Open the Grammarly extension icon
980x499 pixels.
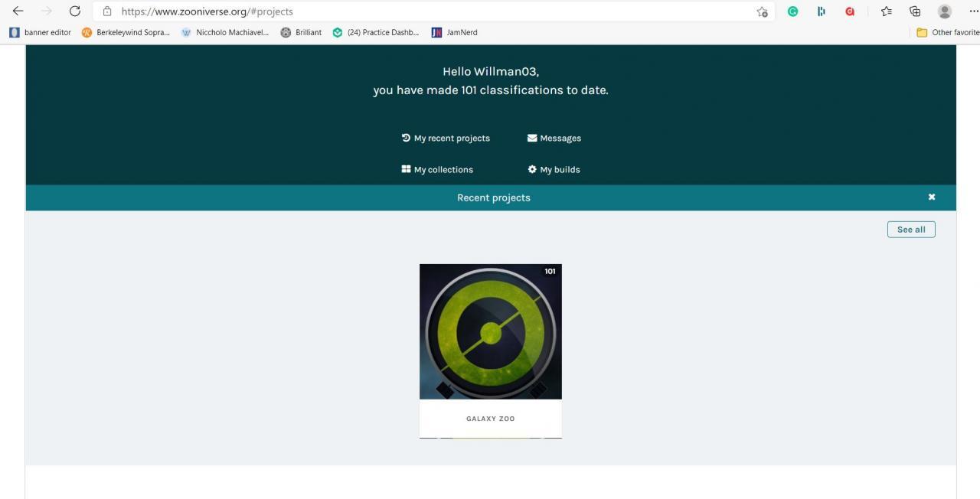click(793, 11)
